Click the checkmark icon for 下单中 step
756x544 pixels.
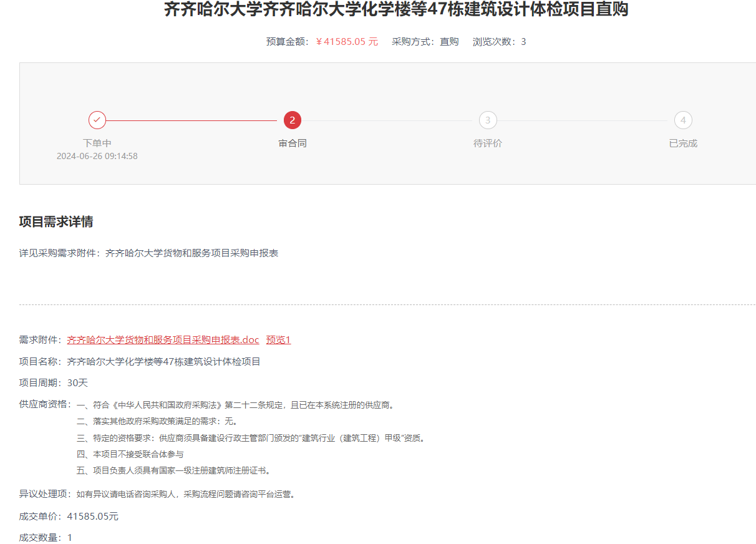97,120
